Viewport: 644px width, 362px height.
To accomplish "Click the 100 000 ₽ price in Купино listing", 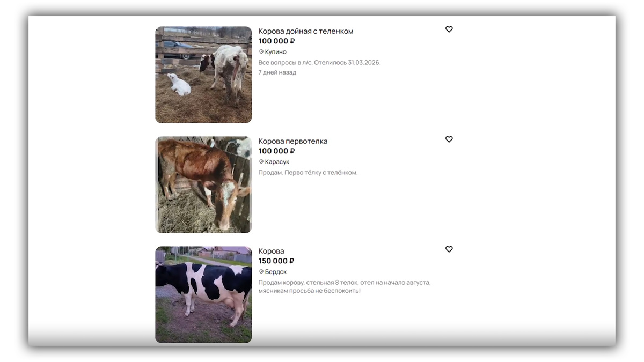I will tap(277, 41).
